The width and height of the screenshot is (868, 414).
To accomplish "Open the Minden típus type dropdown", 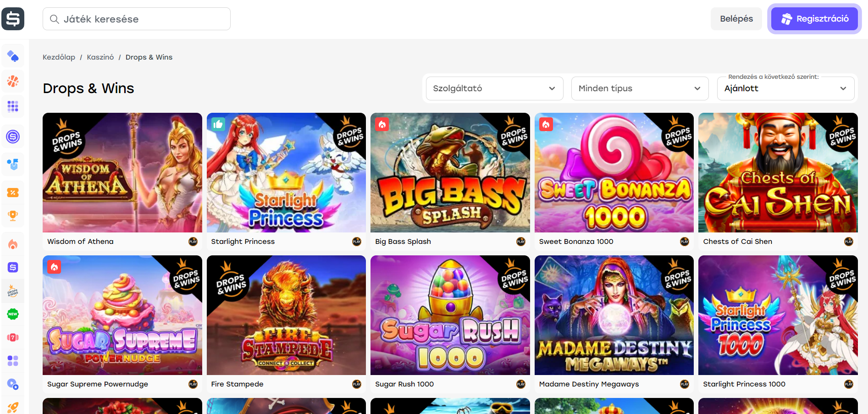I will pyautogui.click(x=640, y=88).
